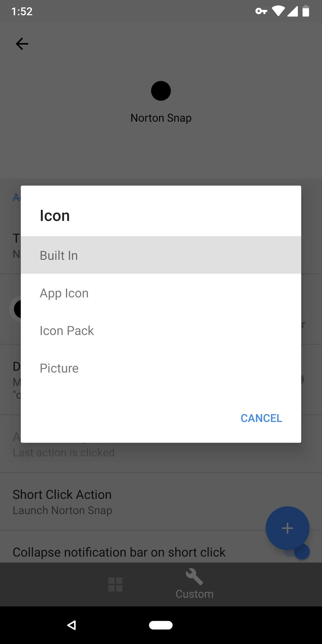This screenshot has height=644, width=322.
Task: Tap the back arrow at top
Action: (x=22, y=44)
